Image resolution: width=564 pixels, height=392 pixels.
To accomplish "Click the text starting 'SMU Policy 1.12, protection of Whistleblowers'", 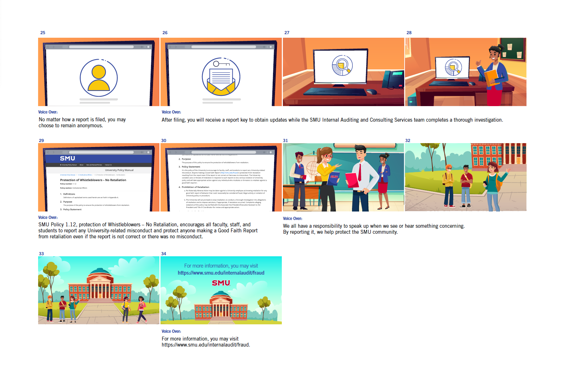I will pyautogui.click(x=148, y=231).
